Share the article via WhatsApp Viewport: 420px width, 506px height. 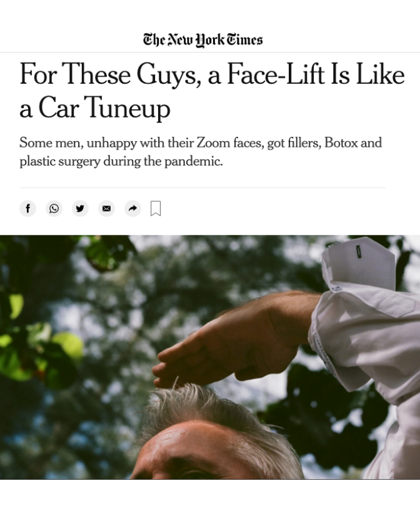(54, 209)
